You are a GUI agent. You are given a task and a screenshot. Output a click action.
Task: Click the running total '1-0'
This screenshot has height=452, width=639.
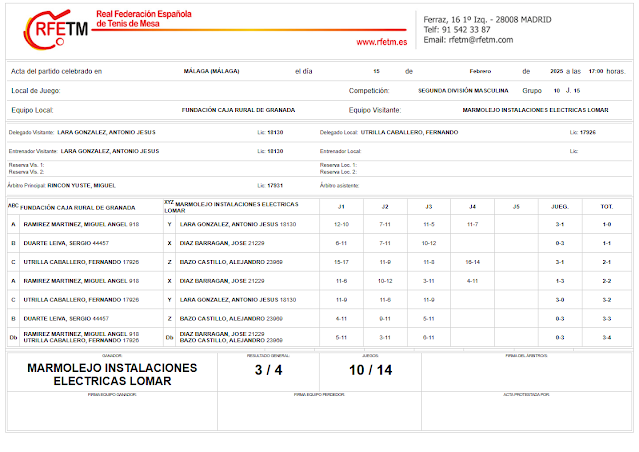click(607, 225)
